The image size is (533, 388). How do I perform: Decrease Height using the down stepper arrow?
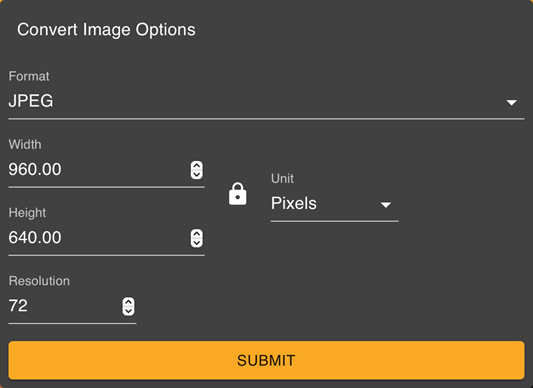(x=196, y=243)
